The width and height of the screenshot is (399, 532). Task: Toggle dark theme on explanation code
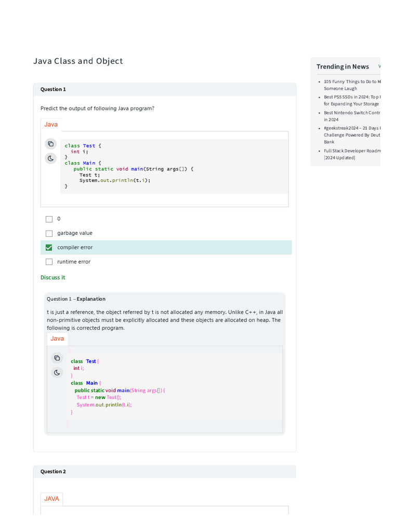[57, 373]
